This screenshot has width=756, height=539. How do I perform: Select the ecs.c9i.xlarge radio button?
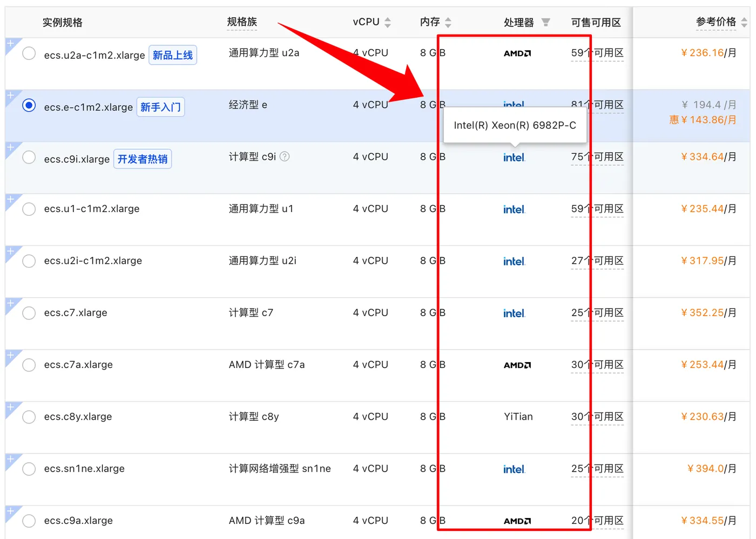pyautogui.click(x=29, y=158)
